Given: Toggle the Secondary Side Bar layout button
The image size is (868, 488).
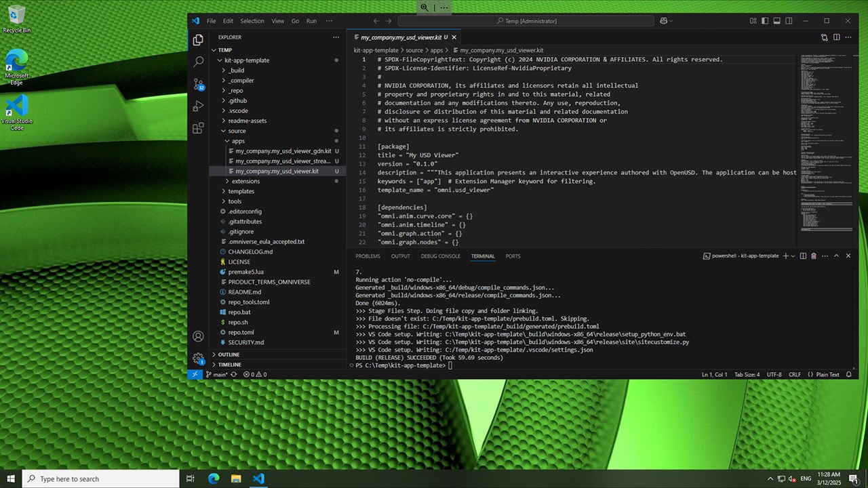Looking at the screenshot, I should [x=789, y=21].
